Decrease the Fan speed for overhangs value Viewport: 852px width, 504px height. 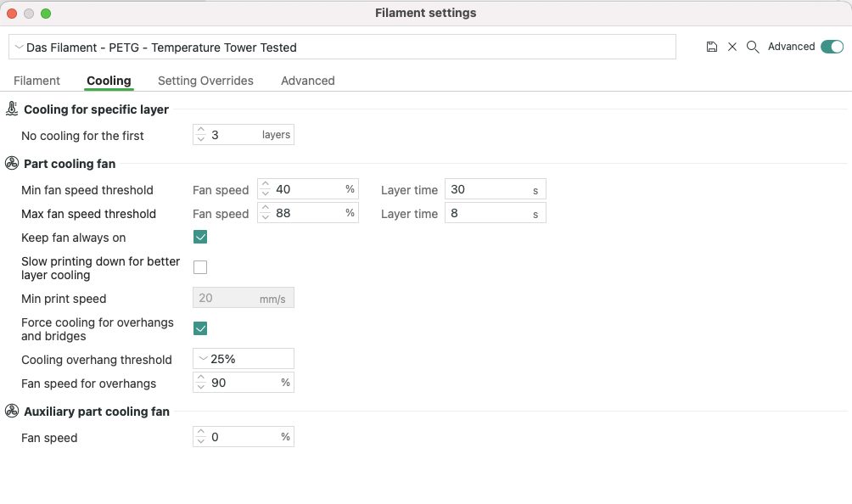(201, 387)
